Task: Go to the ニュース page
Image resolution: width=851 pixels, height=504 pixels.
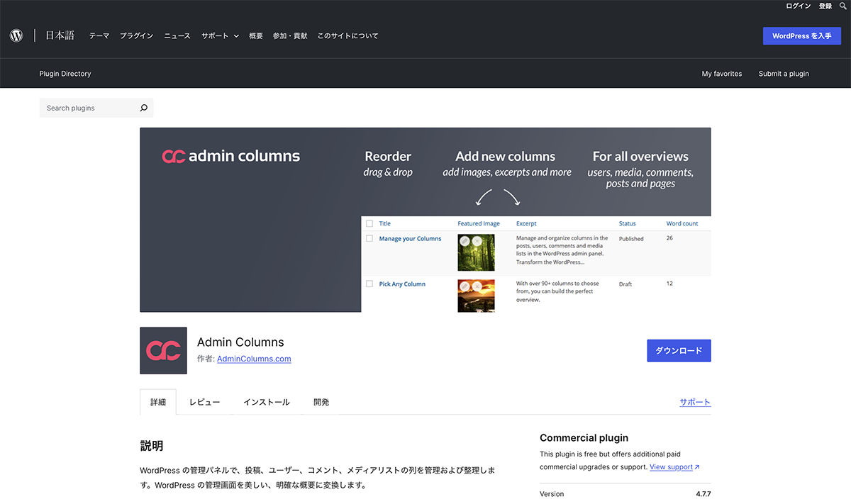Action: 177,35
